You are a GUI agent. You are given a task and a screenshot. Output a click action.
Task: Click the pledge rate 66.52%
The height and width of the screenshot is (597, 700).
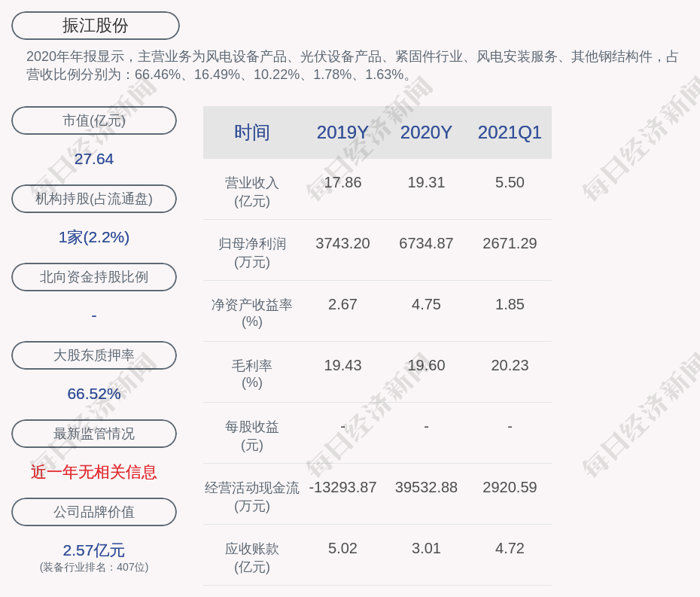pyautogui.click(x=94, y=394)
